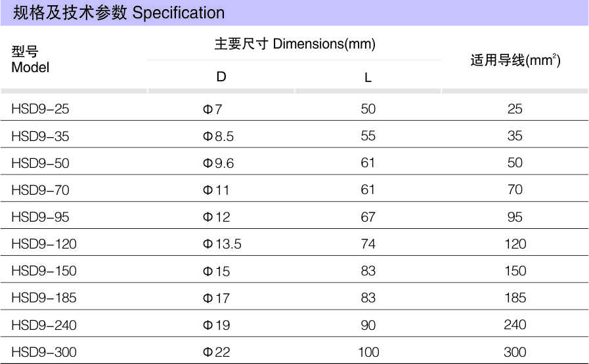The image size is (589, 364).
Task: Click the Dimensions(mm) column header
Action: coord(295,45)
